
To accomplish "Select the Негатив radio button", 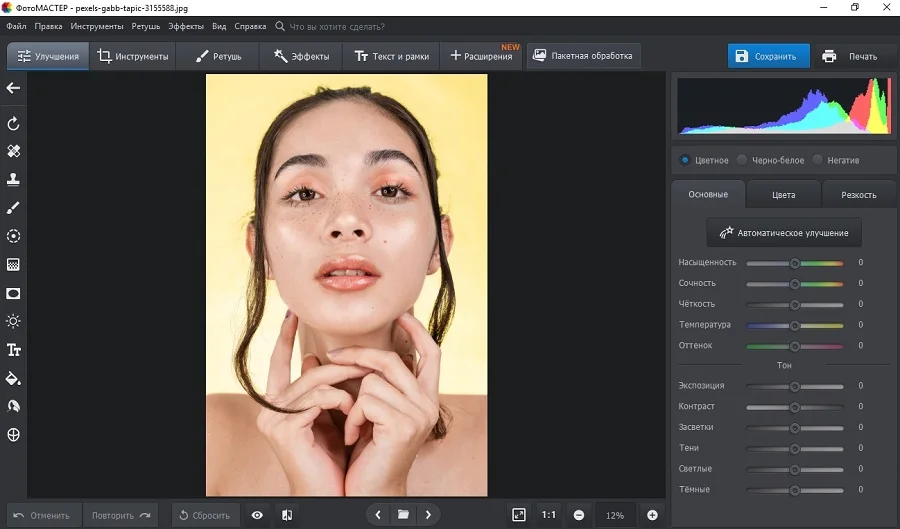I will click(x=817, y=160).
